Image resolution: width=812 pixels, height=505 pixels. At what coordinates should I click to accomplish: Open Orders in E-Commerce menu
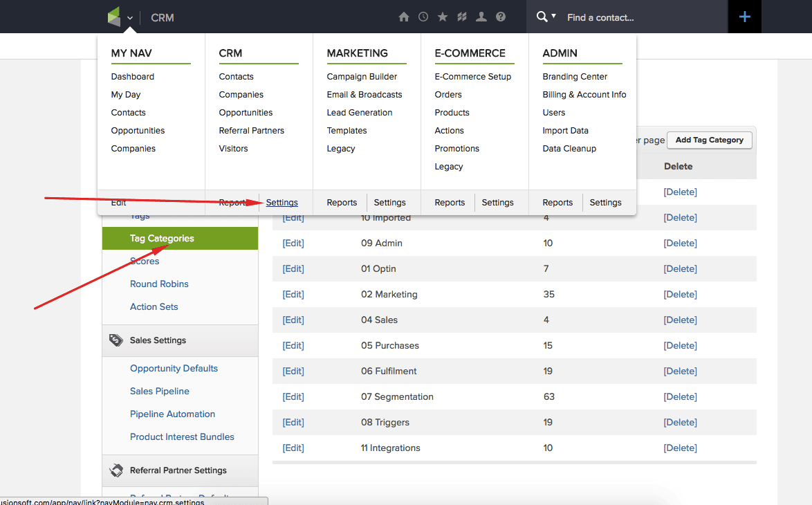point(448,95)
